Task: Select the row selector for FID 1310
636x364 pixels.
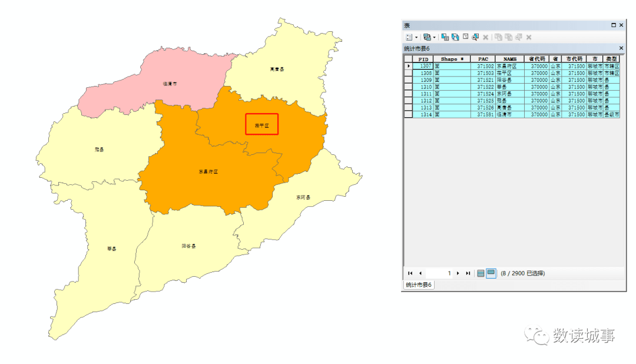Action: pyautogui.click(x=408, y=87)
